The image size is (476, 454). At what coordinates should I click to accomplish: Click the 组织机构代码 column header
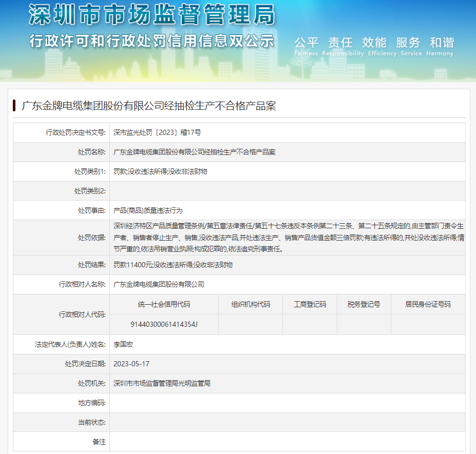251,305
